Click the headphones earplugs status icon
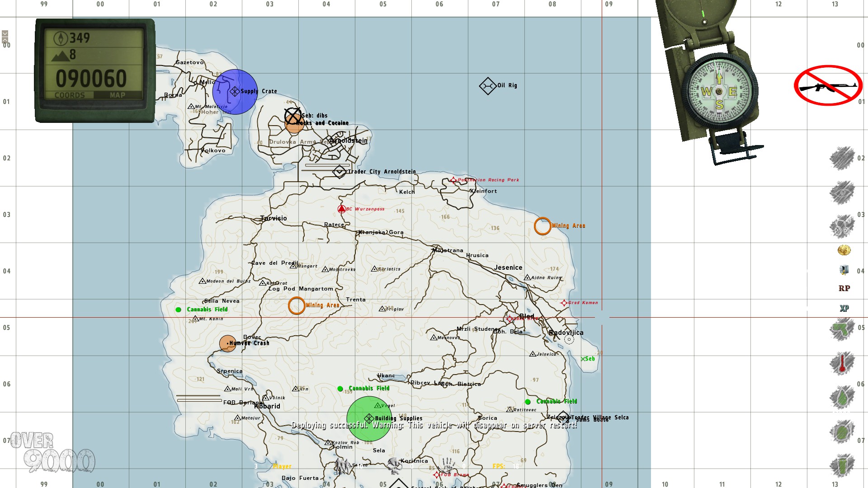The height and width of the screenshot is (488, 868). tap(842, 226)
